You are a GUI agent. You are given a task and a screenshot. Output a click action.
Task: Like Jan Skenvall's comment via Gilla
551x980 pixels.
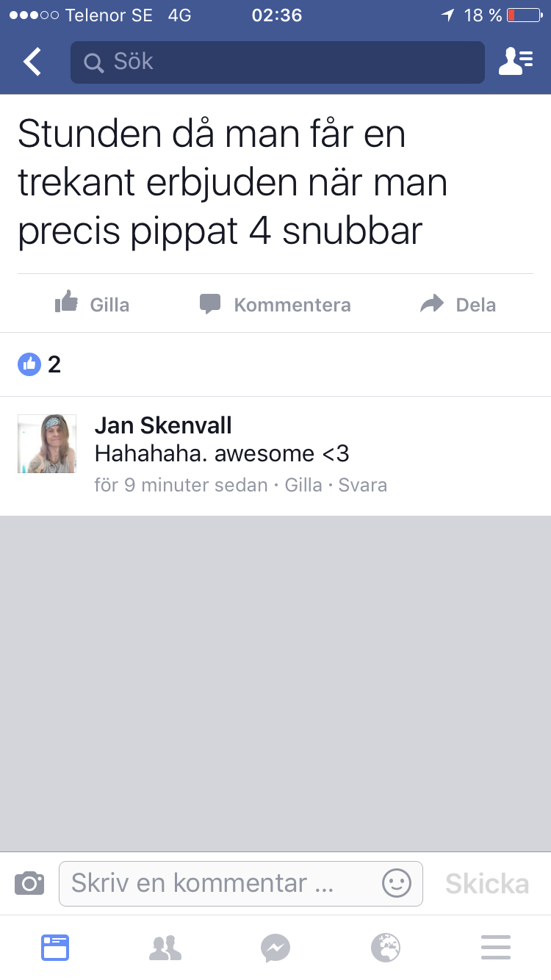304,485
